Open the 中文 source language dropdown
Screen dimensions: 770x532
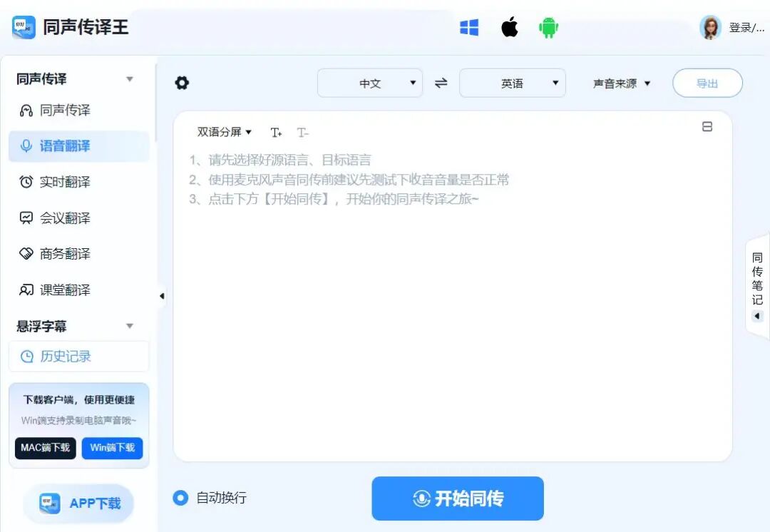pyautogui.click(x=370, y=83)
